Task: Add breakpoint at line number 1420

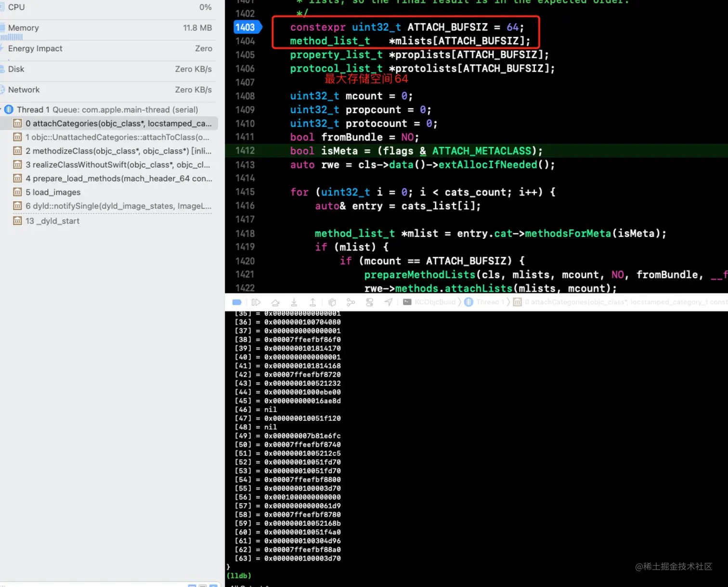Action: tap(245, 261)
